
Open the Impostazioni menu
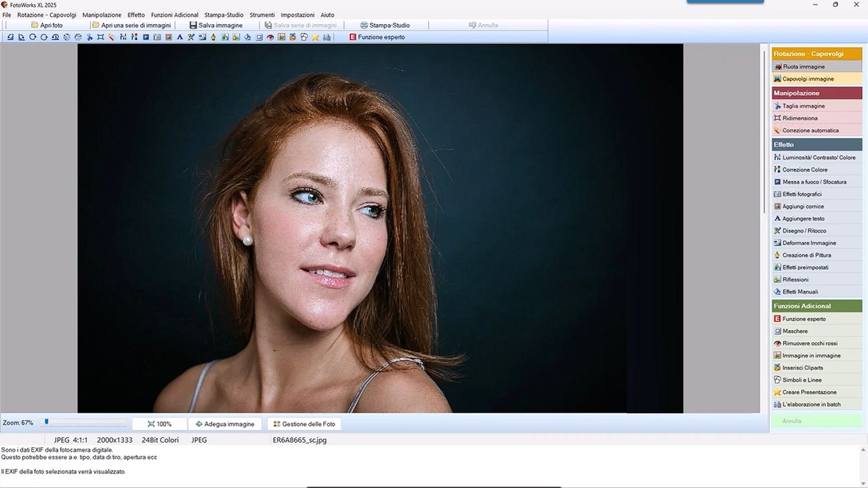pyautogui.click(x=297, y=14)
